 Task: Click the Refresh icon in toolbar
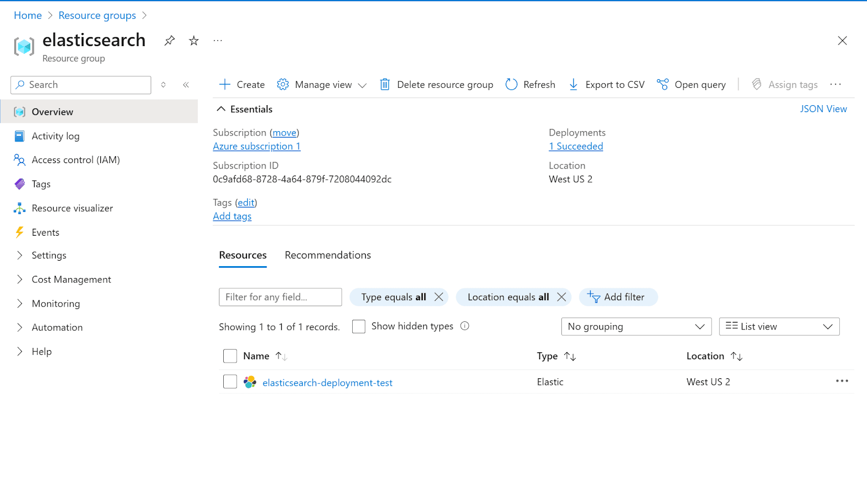pyautogui.click(x=512, y=85)
